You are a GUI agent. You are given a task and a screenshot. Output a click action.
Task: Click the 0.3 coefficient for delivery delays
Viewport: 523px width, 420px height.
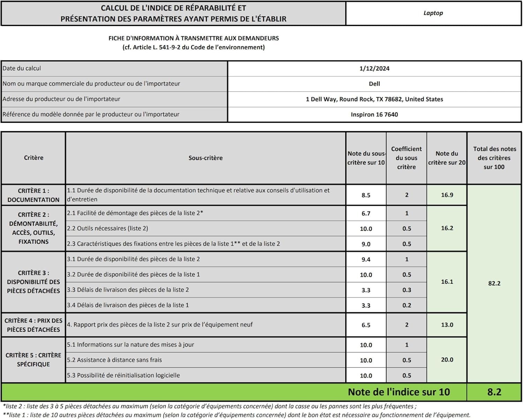coord(407,290)
